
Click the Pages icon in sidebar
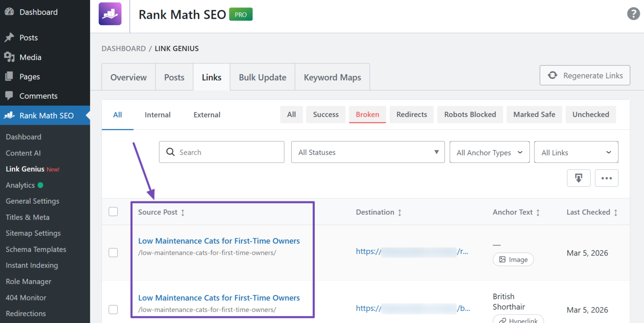click(9, 76)
